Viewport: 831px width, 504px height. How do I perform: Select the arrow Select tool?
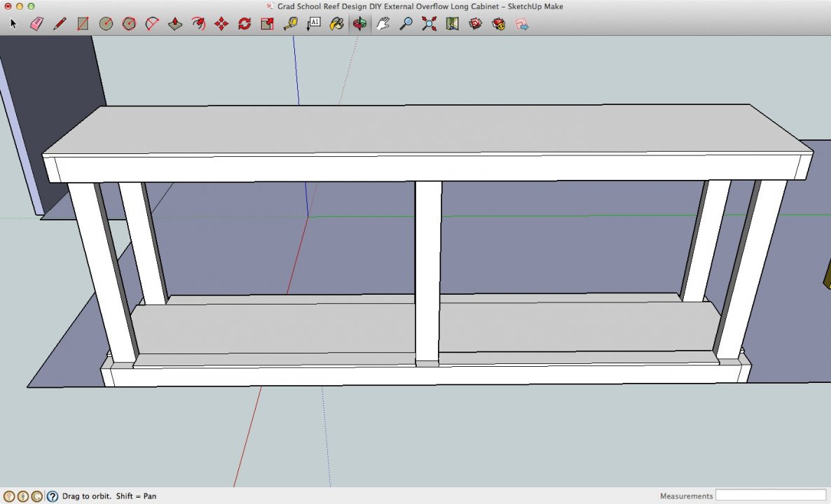click(13, 24)
